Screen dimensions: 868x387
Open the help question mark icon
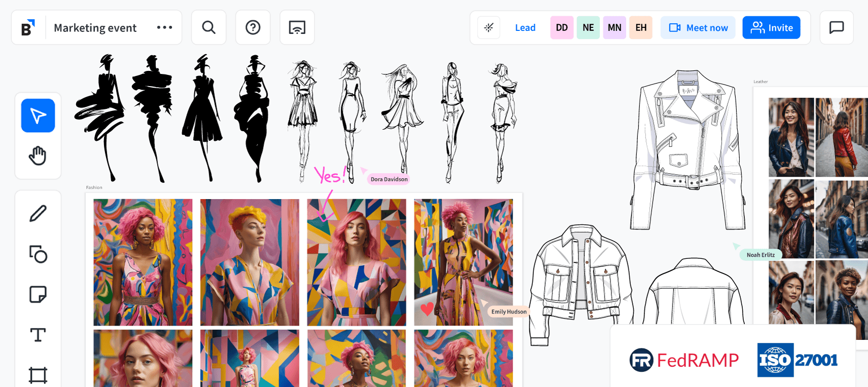pyautogui.click(x=253, y=27)
